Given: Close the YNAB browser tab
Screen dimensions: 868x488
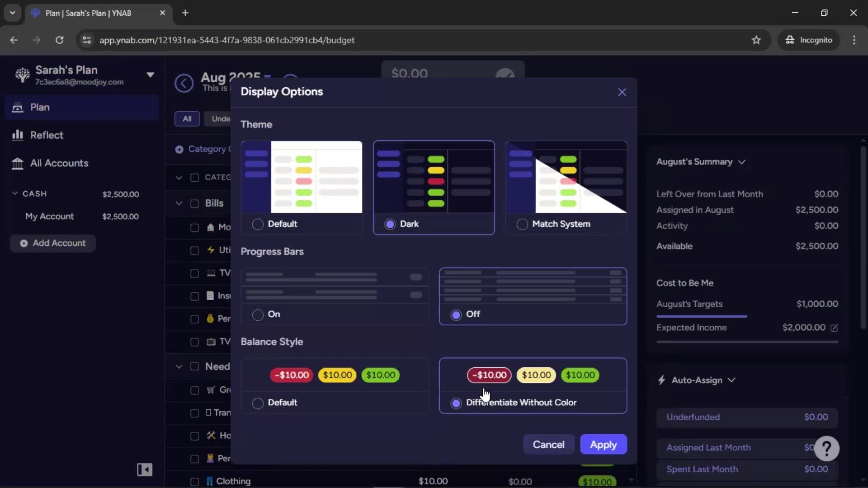Looking at the screenshot, I should coord(162,13).
